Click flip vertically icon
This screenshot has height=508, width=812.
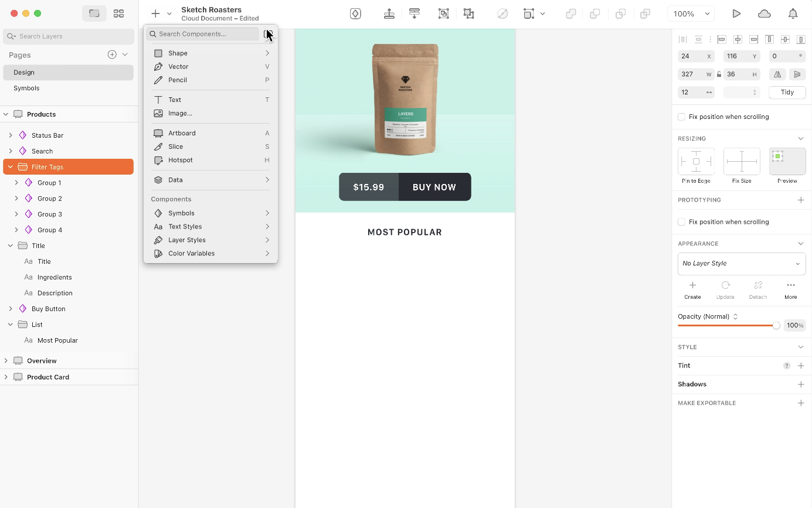(797, 74)
